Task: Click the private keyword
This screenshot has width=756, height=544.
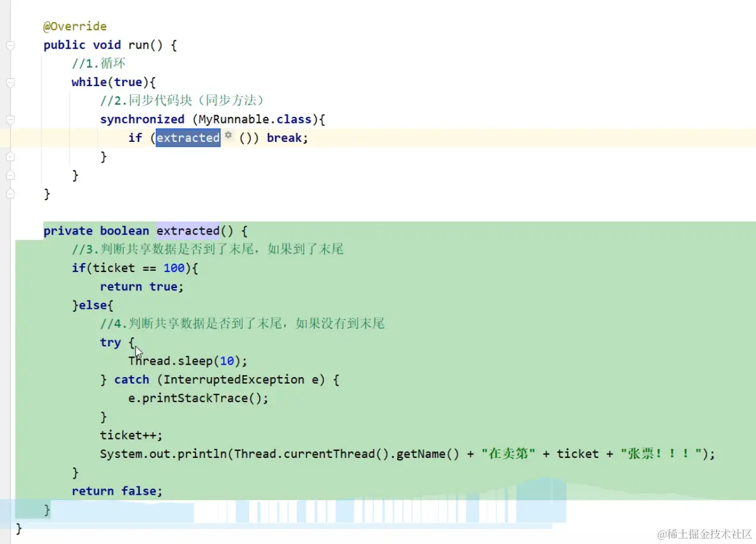Action: (68, 231)
